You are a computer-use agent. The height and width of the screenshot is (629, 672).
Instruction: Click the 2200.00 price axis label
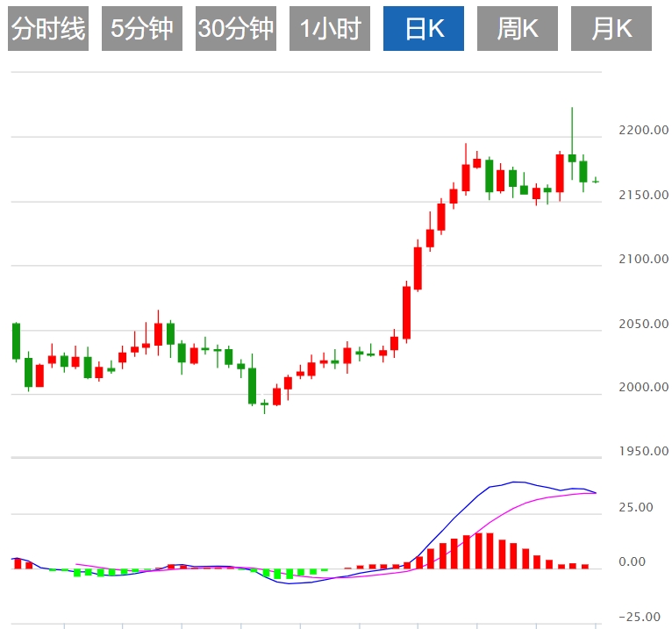pos(642,131)
